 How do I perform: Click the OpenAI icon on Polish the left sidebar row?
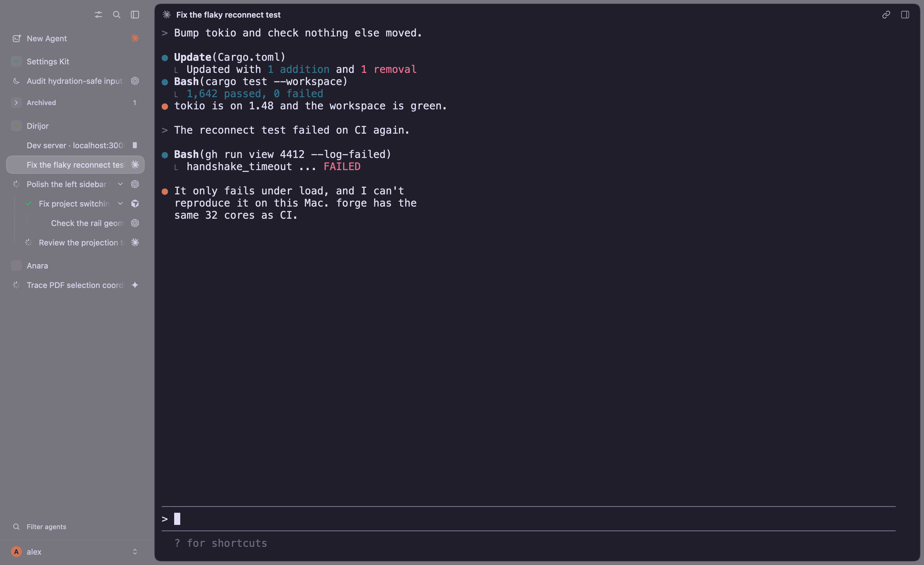coord(135,184)
